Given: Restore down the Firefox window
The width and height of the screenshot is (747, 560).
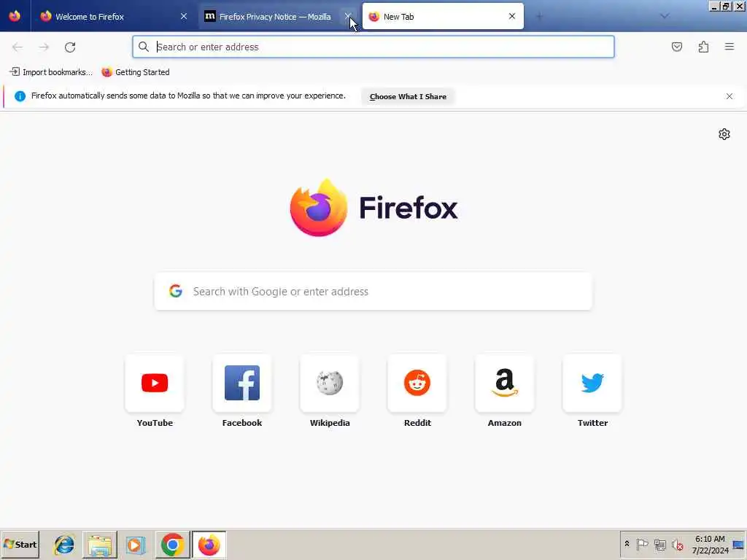Looking at the screenshot, I should pyautogui.click(x=726, y=6).
